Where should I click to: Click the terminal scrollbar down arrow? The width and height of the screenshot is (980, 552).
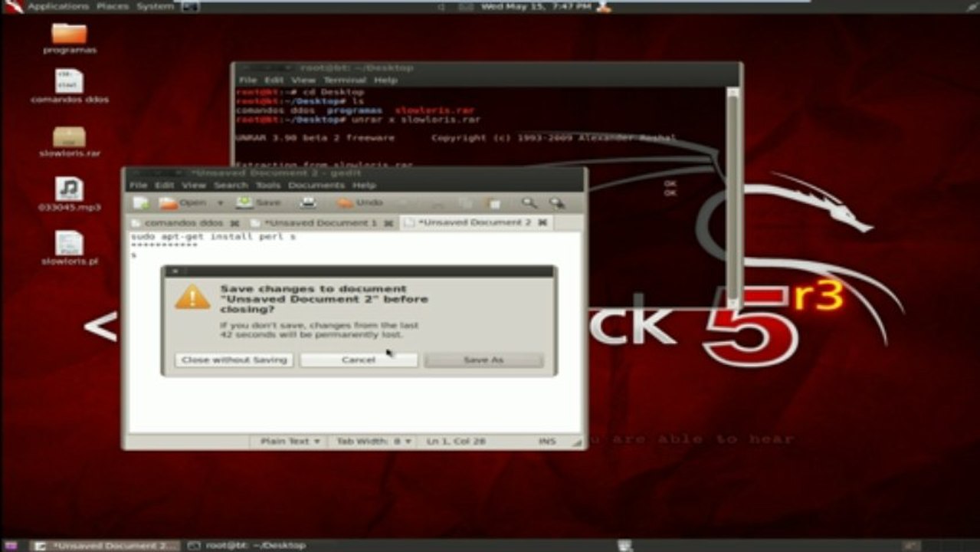(x=733, y=303)
